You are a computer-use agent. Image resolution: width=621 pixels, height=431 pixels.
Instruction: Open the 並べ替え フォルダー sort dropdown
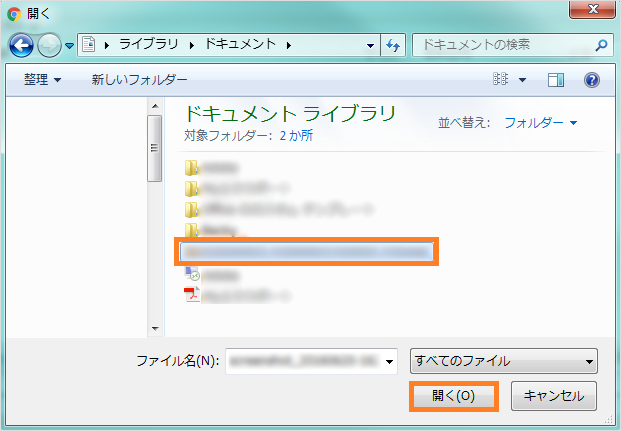(x=541, y=122)
